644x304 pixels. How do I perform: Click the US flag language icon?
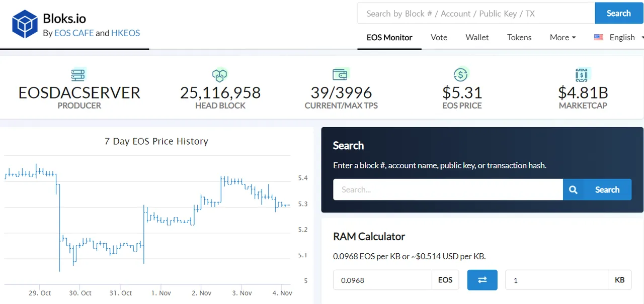(x=599, y=37)
